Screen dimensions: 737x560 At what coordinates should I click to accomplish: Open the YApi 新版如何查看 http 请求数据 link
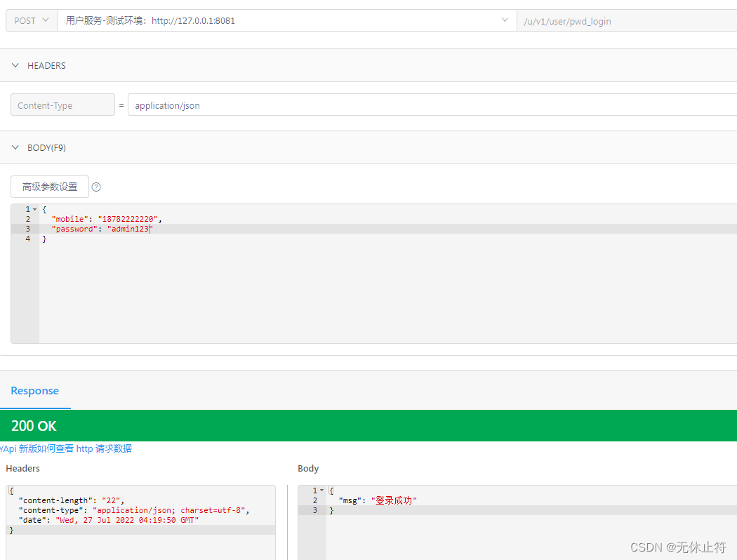pos(66,448)
